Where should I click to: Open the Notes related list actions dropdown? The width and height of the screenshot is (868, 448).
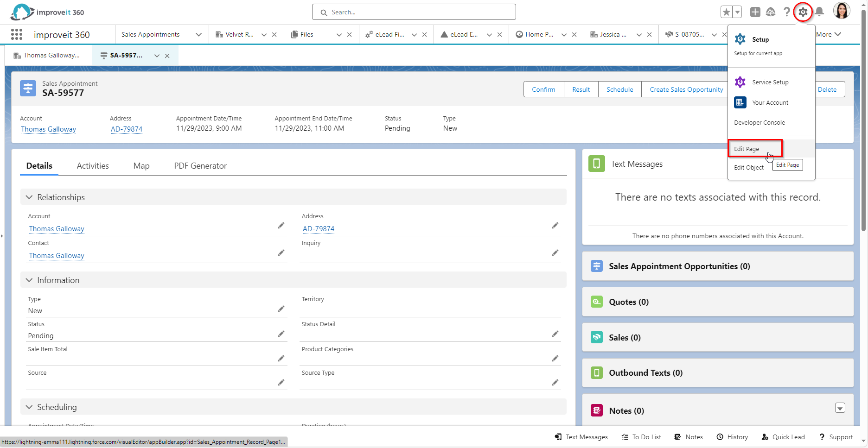pos(840,408)
